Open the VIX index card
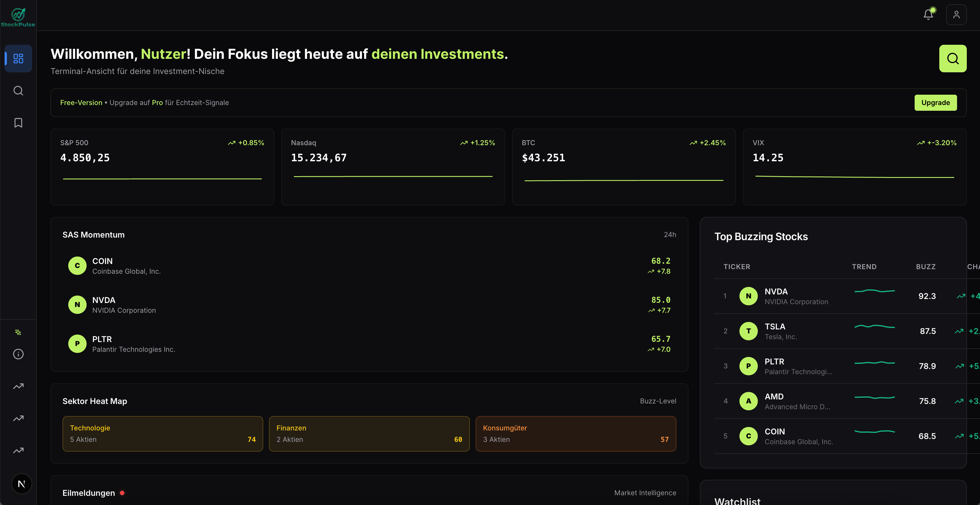Viewport: 980px width, 505px height. pyautogui.click(x=854, y=167)
